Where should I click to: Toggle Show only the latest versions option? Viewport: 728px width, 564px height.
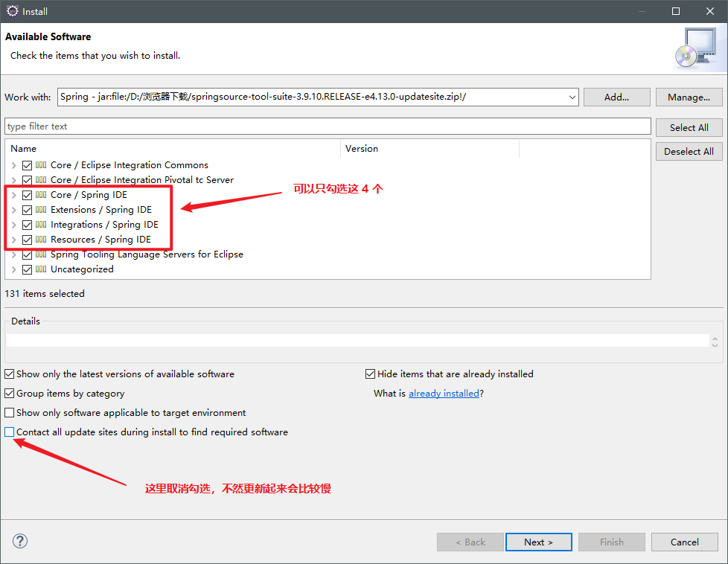[9, 374]
